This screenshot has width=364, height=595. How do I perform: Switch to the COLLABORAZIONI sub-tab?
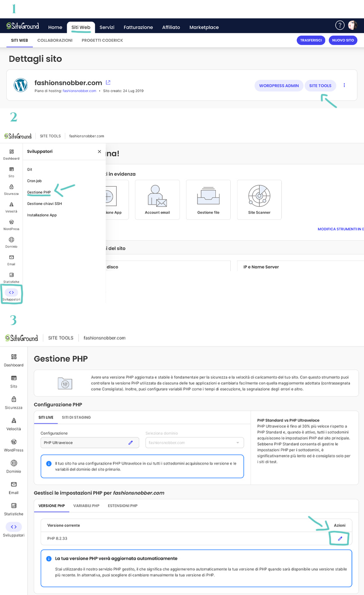coord(55,40)
